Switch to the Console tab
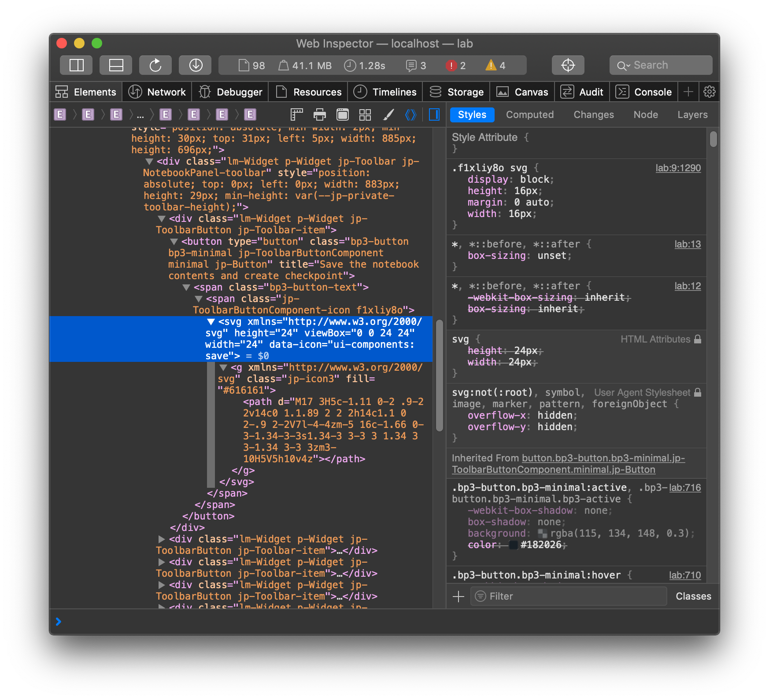 coord(644,92)
